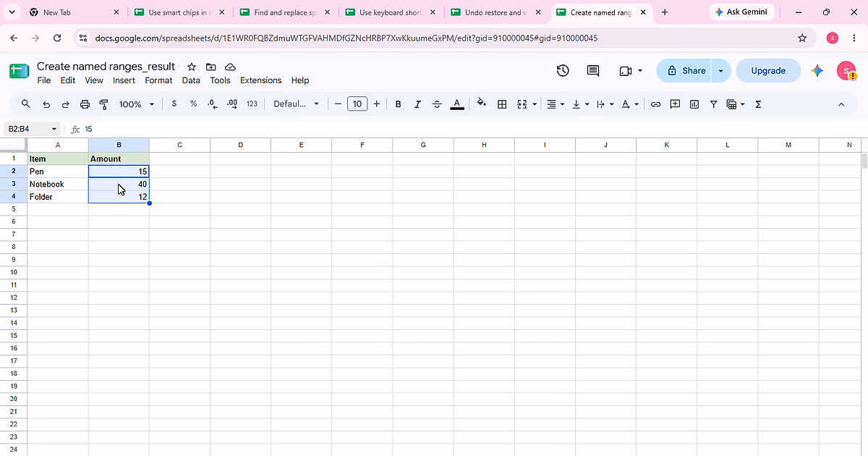Screen dimensions: 868x456
Task: Toggle strikethrough formatting
Action: [437, 104]
